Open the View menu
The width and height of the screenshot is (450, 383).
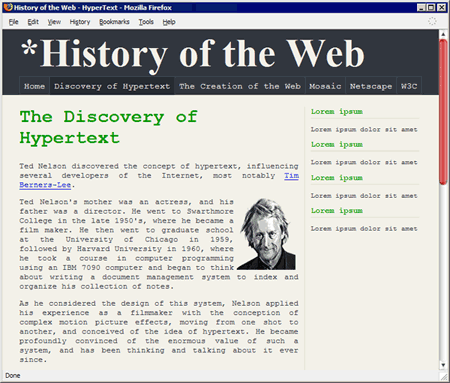(x=54, y=22)
